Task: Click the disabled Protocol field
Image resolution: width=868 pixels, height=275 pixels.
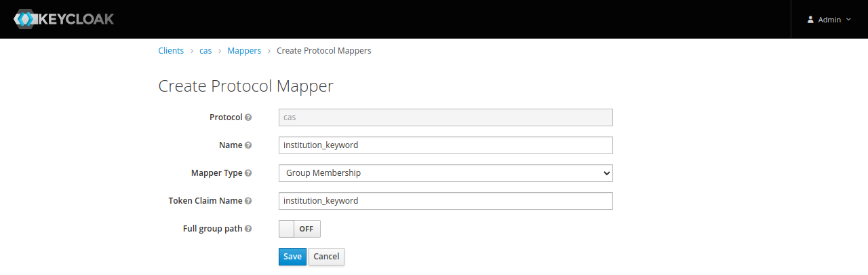Action: [446, 117]
